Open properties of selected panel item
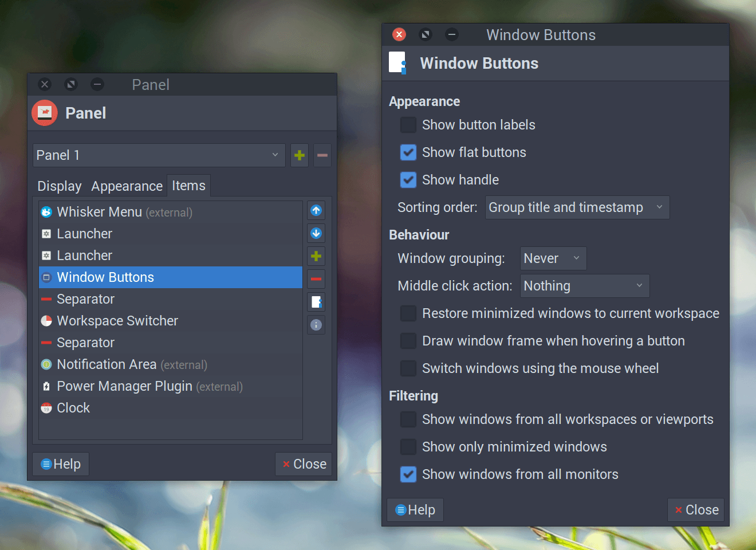 pyautogui.click(x=316, y=302)
